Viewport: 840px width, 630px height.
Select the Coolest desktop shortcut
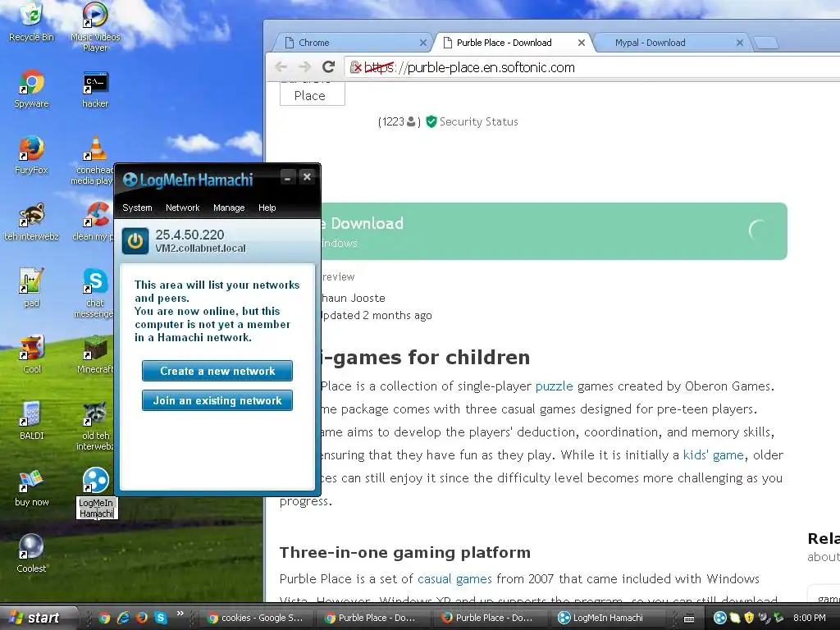32,554
